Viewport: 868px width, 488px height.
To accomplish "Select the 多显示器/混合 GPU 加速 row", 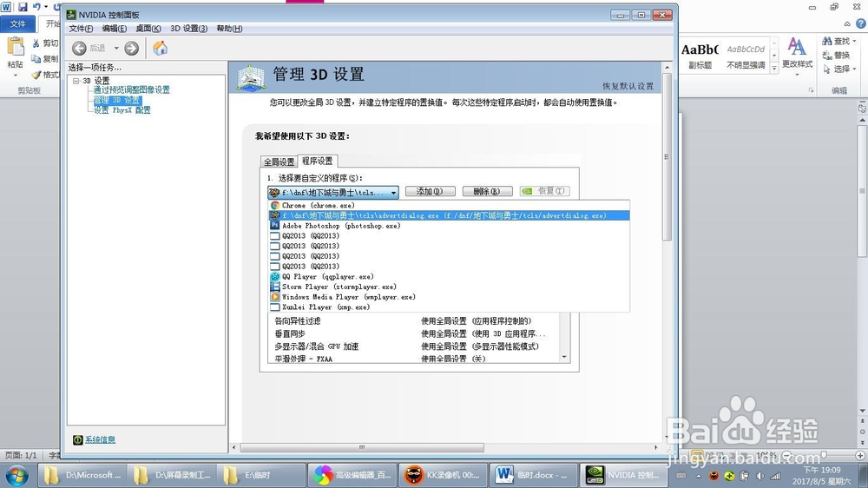I will (x=413, y=346).
